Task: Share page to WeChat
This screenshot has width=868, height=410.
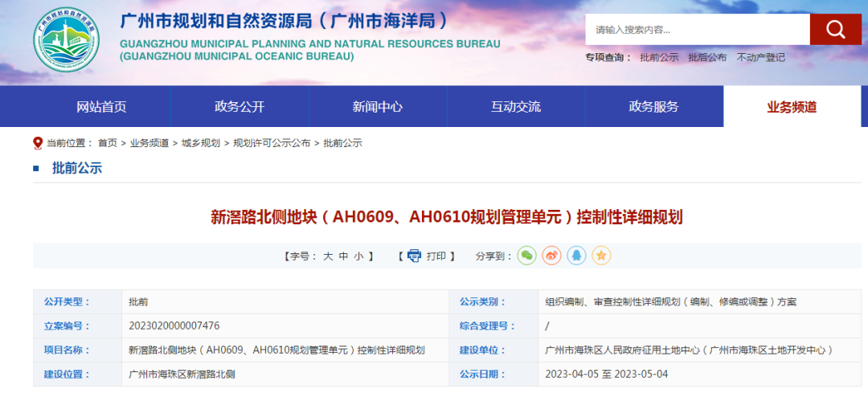Action: [x=526, y=256]
